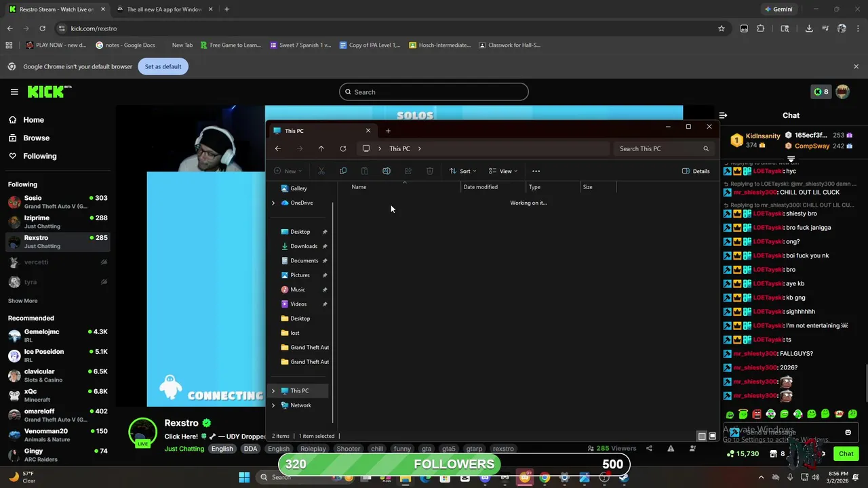Open Following in Kick sidebar
This screenshot has width=868, height=488.
[x=33, y=156]
